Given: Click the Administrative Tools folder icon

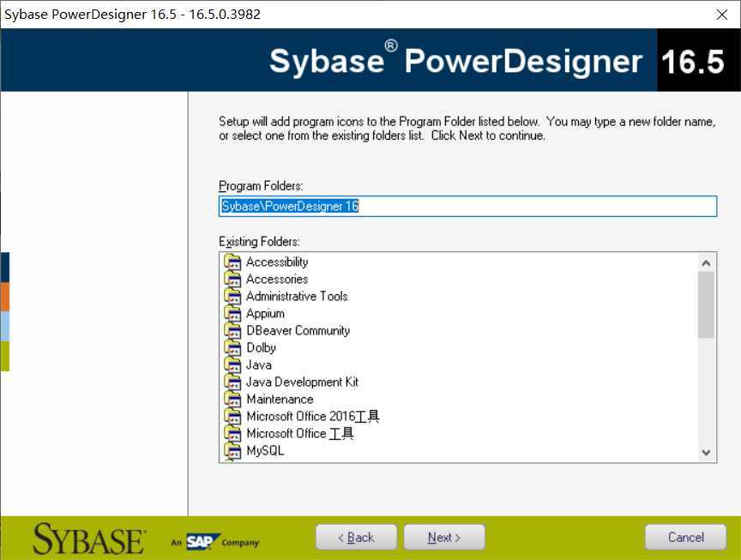Looking at the screenshot, I should pyautogui.click(x=232, y=297).
